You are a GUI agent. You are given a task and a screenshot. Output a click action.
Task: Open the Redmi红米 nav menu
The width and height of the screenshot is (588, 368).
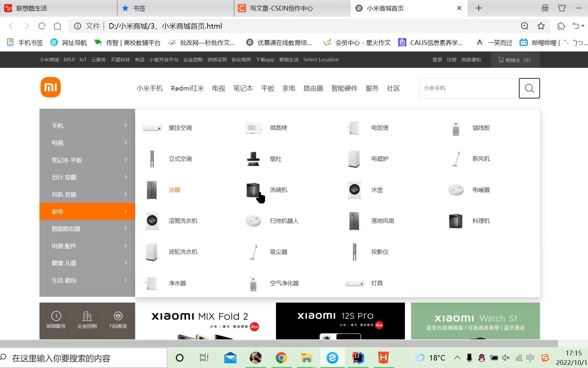(187, 88)
